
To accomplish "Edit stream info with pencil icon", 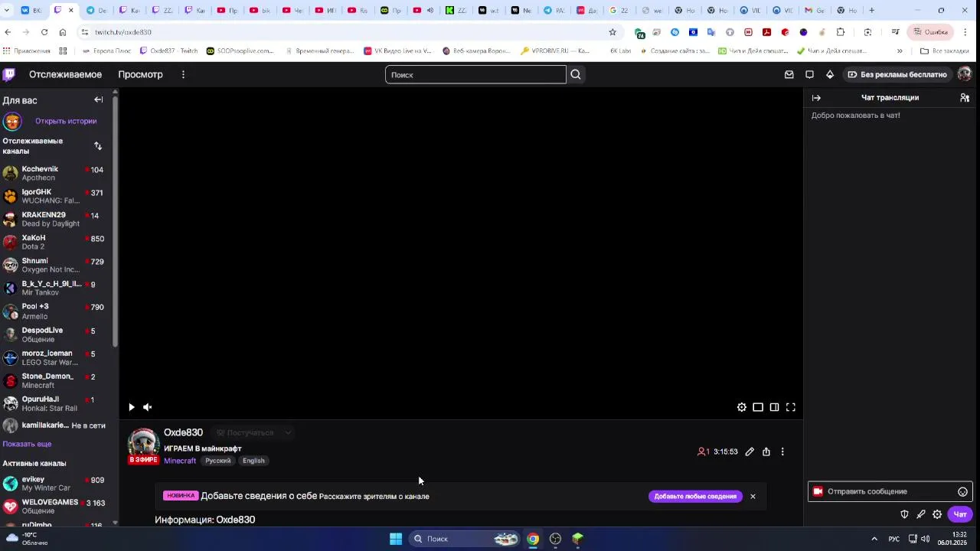I will pos(750,452).
